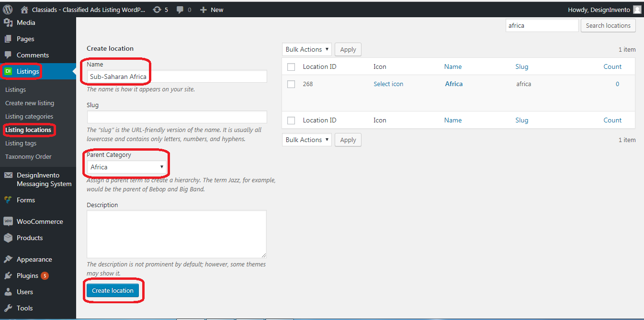Click the Tools wrench icon

(8, 308)
